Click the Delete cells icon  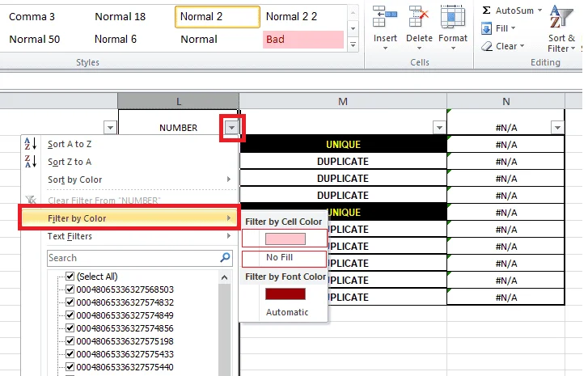point(419,17)
